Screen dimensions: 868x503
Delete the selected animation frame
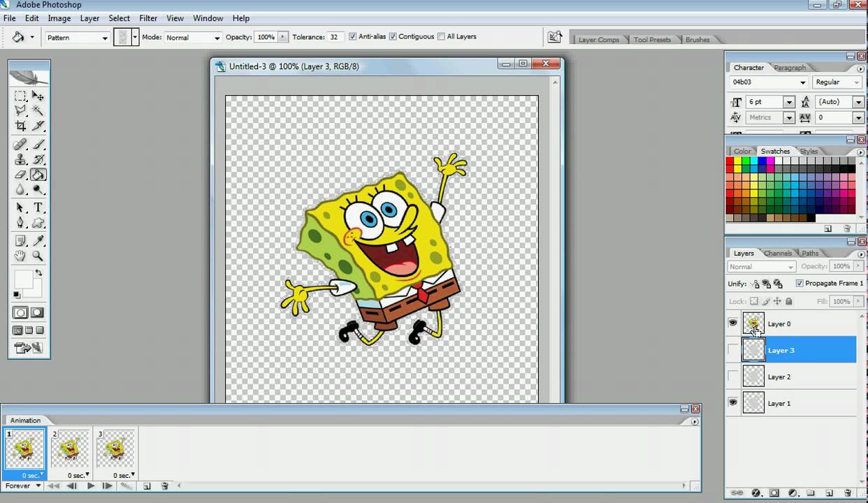[x=165, y=486]
